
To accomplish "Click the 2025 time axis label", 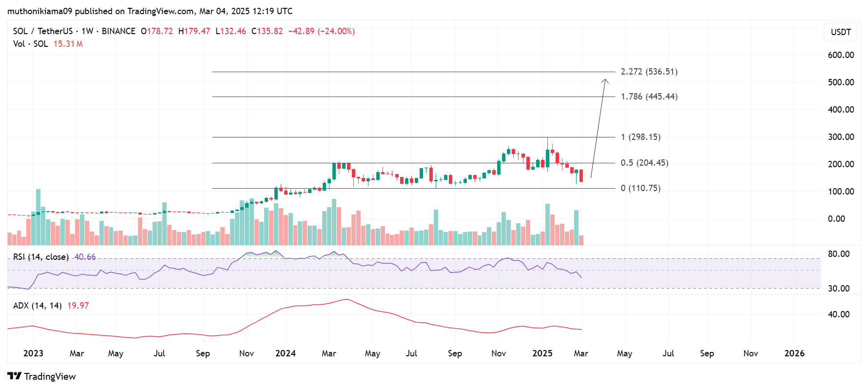I will [542, 353].
